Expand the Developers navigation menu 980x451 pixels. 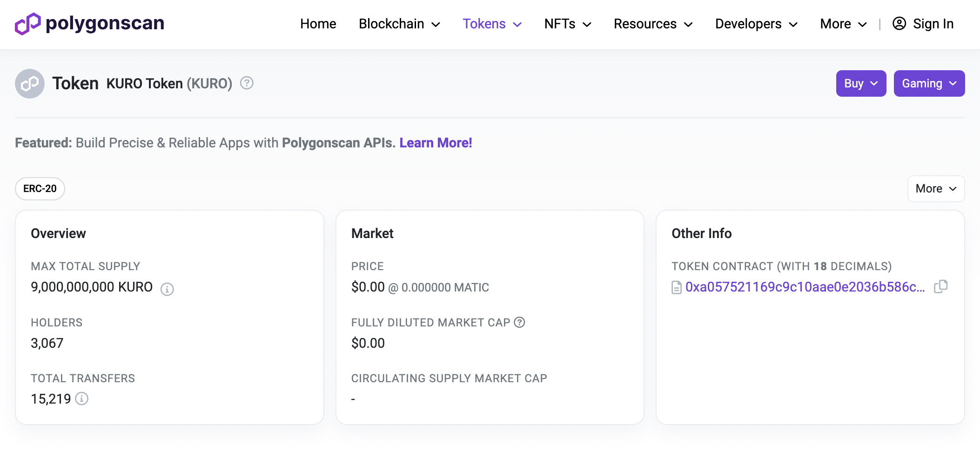(x=756, y=24)
